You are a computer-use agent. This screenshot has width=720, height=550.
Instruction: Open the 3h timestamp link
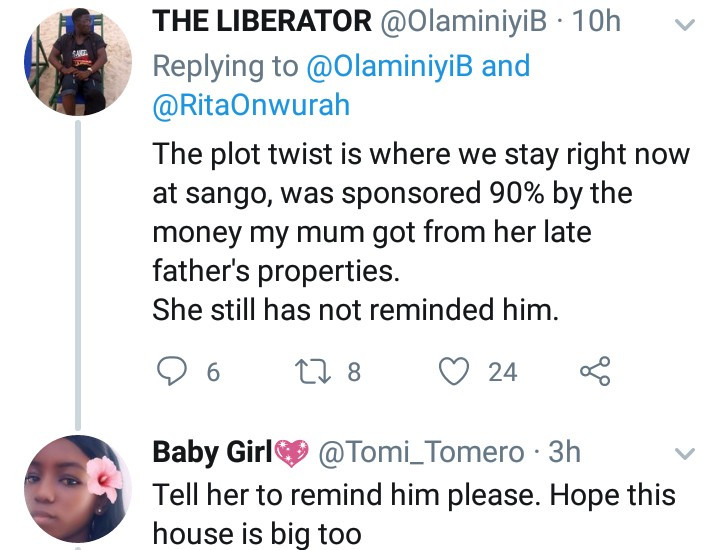pyautogui.click(x=565, y=452)
